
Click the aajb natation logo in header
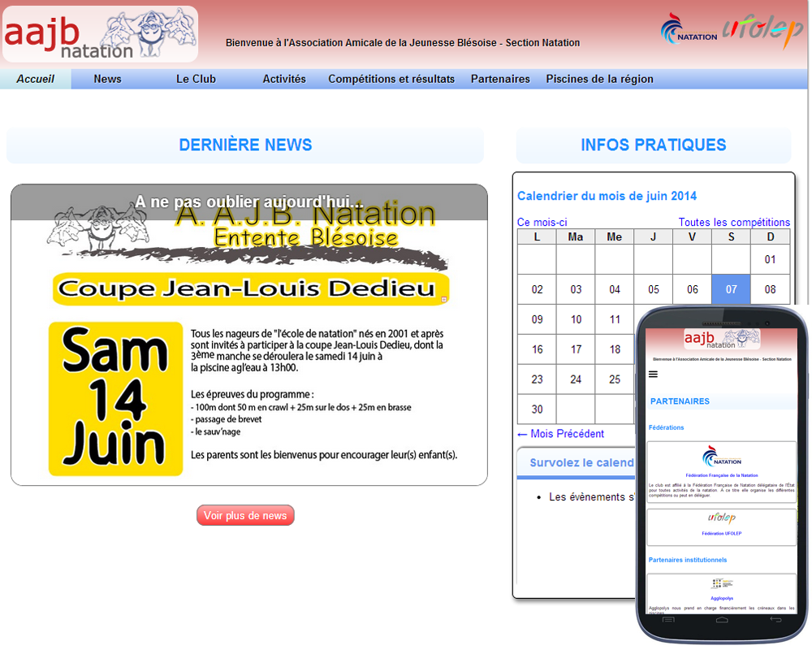coord(101,34)
